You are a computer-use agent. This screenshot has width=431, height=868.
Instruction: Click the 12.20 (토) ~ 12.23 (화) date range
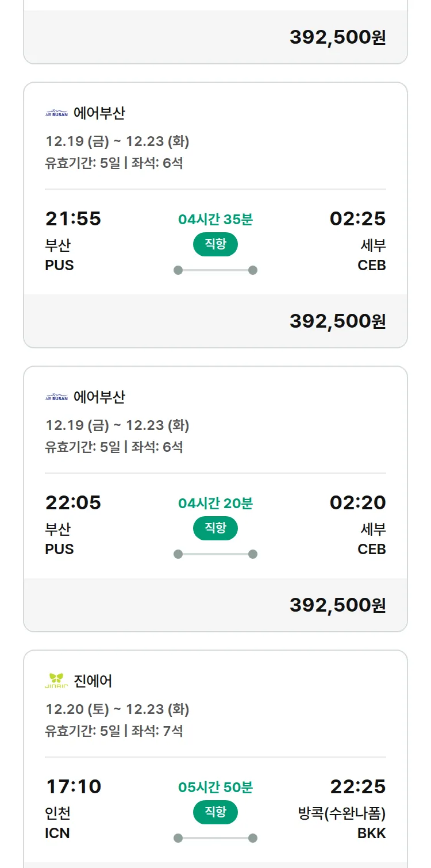click(117, 709)
